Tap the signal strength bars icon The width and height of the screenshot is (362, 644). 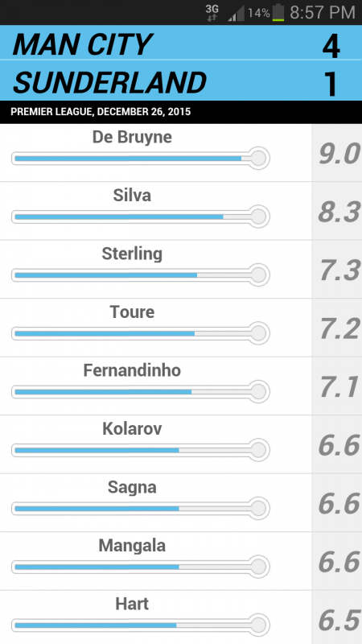[236, 13]
